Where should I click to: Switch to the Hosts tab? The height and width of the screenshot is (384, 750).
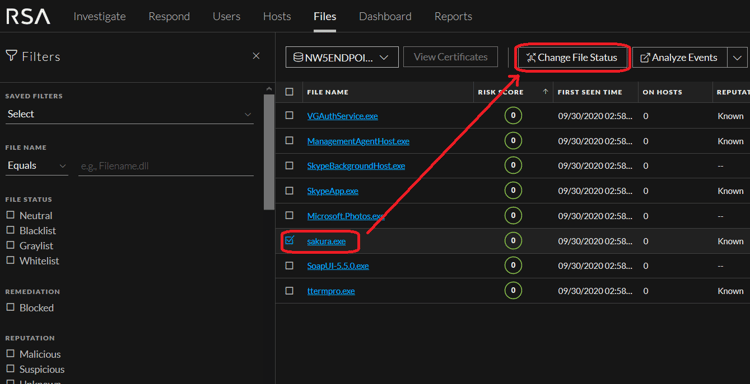click(x=277, y=16)
